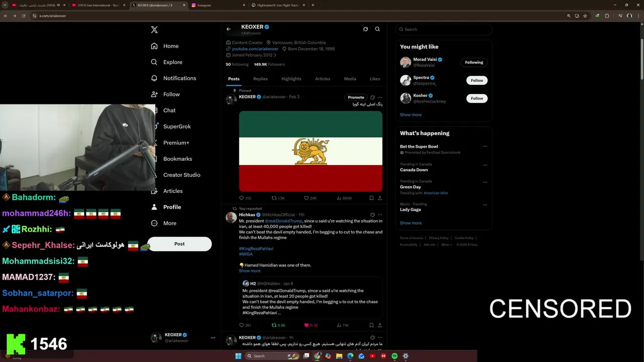
Task: Follow Spectra in You might like
Action: [477, 80]
